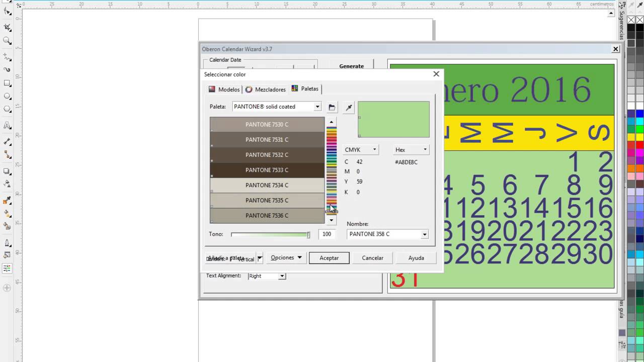Viewport: 644px width, 362px height.
Task: Open the Sugerencias docker tab
Action: point(621,25)
